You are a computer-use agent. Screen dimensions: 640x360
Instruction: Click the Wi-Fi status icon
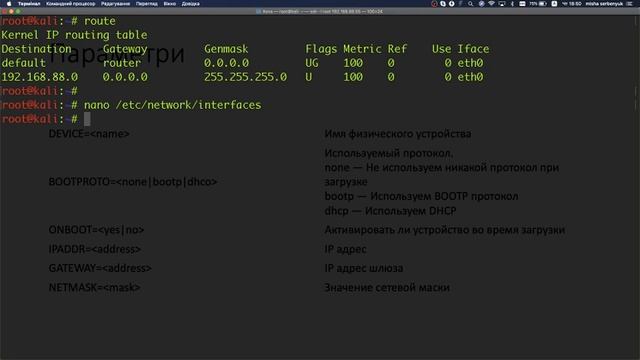click(x=491, y=4)
